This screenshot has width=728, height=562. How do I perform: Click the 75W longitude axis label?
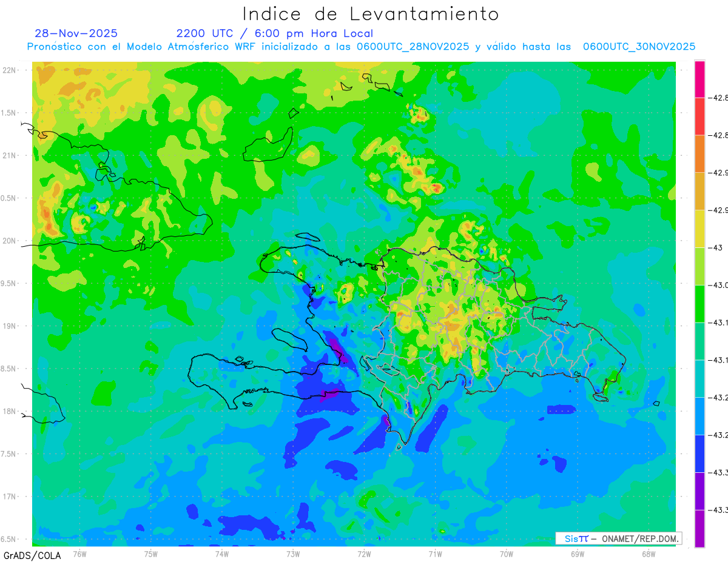pos(151,554)
